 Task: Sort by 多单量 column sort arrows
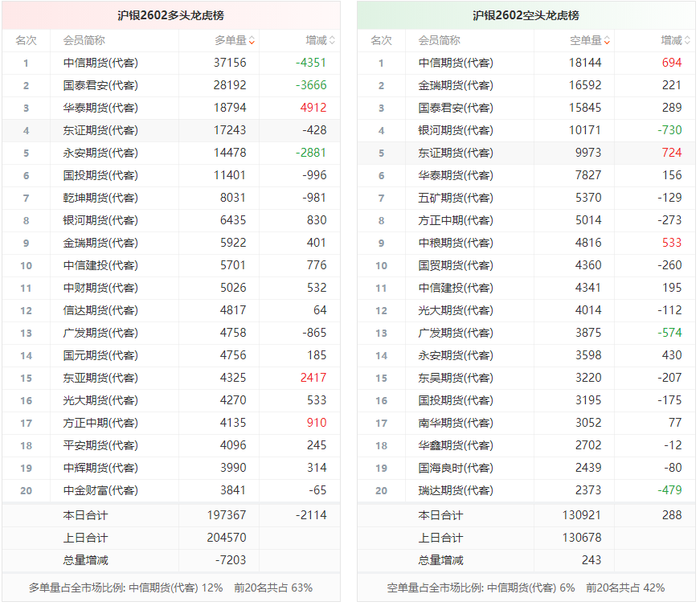[252, 41]
